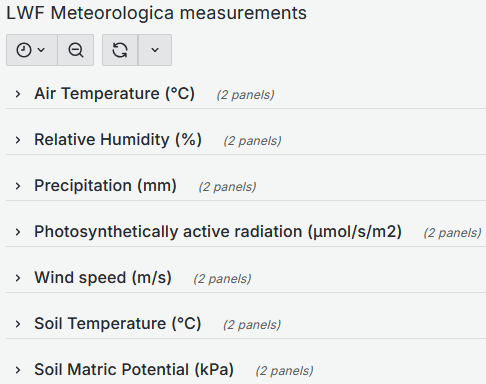Expand the Photosynthetically active radiation row chevron
The image size is (486, 384).
[x=18, y=232]
